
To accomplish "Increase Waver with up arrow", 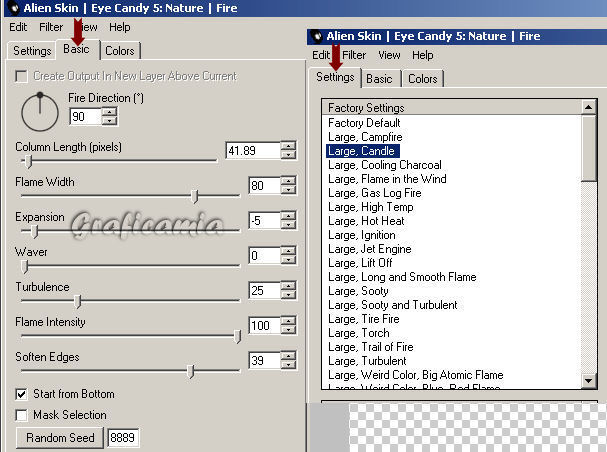I will (288, 251).
